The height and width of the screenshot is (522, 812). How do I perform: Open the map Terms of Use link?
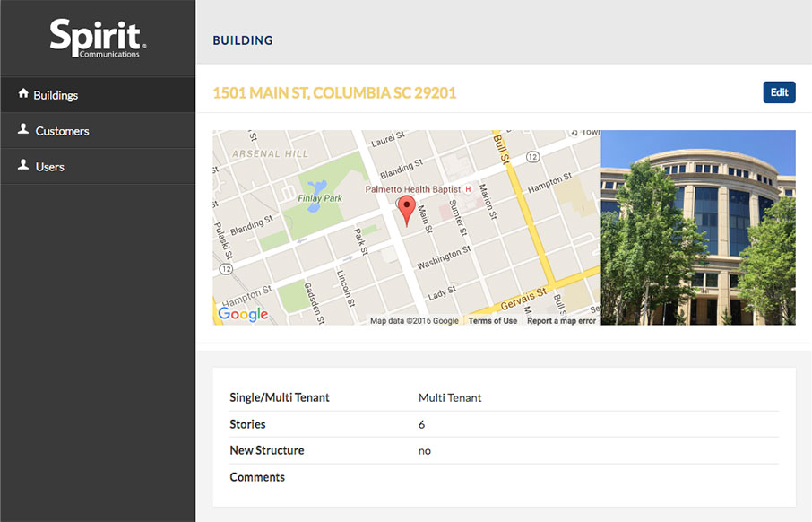(x=492, y=321)
